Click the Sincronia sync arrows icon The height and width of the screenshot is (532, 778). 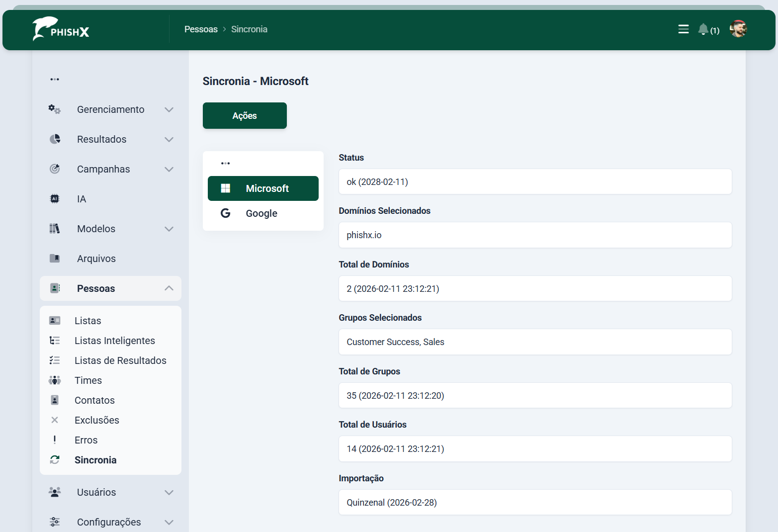click(x=55, y=460)
